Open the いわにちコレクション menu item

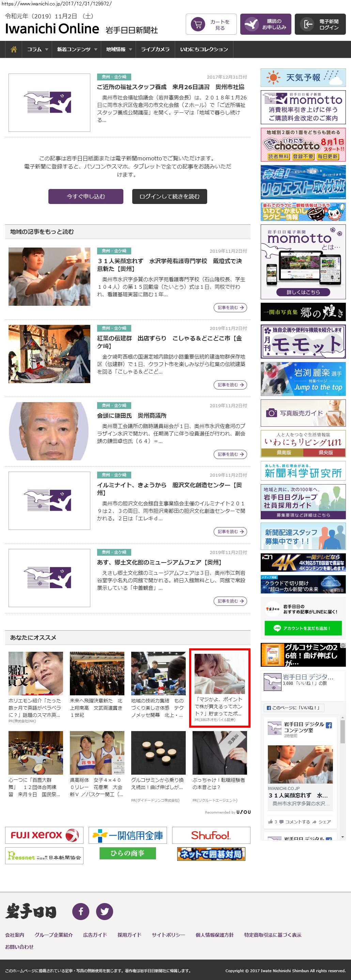(204, 49)
